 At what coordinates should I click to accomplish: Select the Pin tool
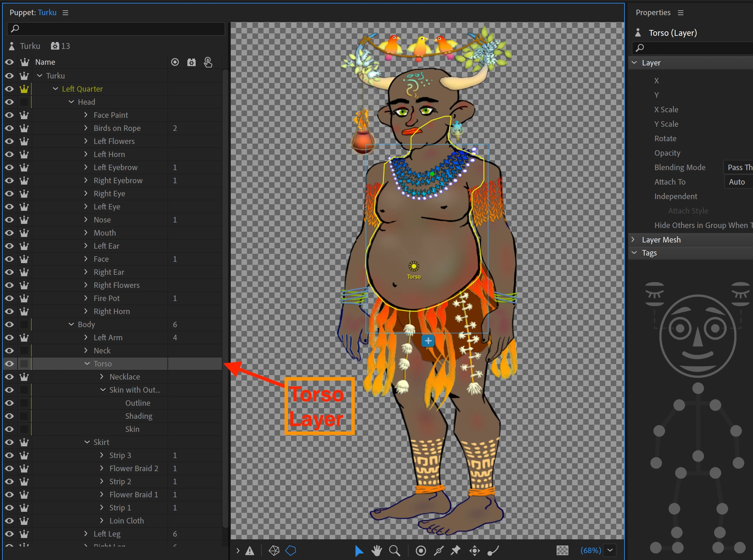coord(455,551)
